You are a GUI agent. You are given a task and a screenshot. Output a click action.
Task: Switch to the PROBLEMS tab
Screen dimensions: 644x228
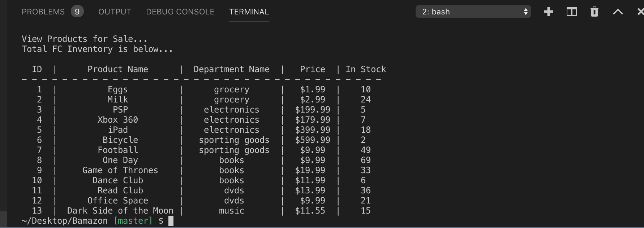[43, 12]
